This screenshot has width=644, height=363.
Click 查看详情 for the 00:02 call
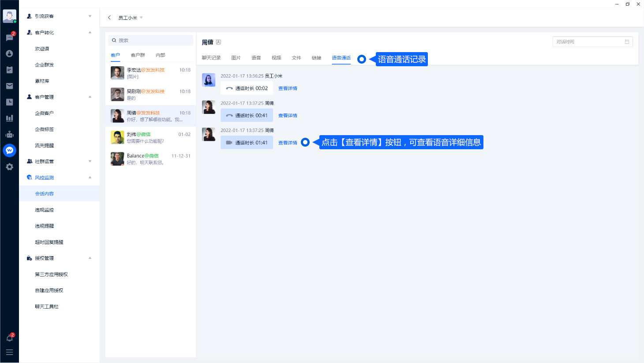[x=288, y=88]
